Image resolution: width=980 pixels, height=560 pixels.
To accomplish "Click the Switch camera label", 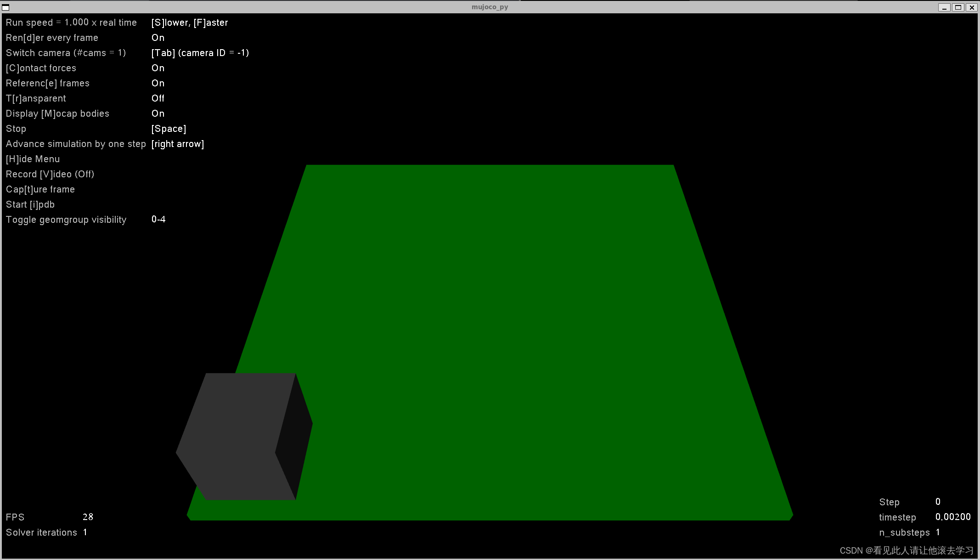I will pos(66,53).
